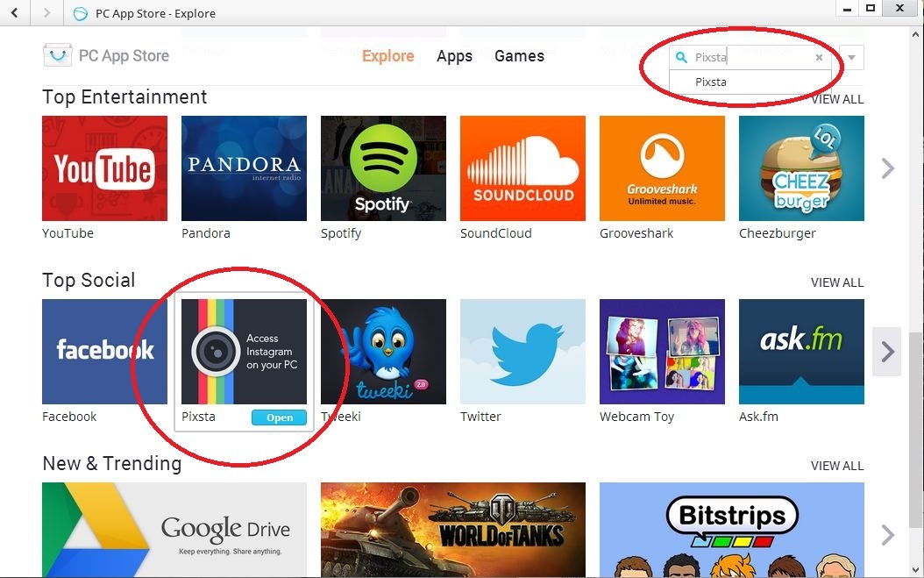Click the scrollbar up arrow
Image resolution: width=924 pixels, height=578 pixels.
click(918, 34)
